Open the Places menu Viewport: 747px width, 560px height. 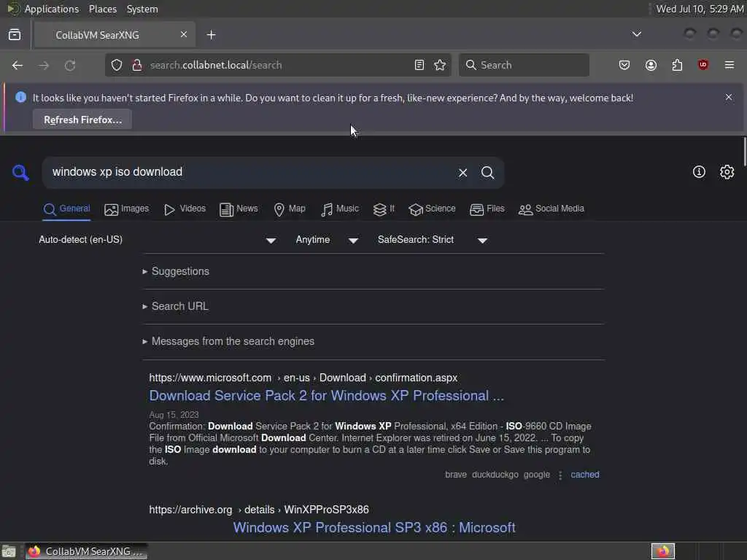[102, 9]
